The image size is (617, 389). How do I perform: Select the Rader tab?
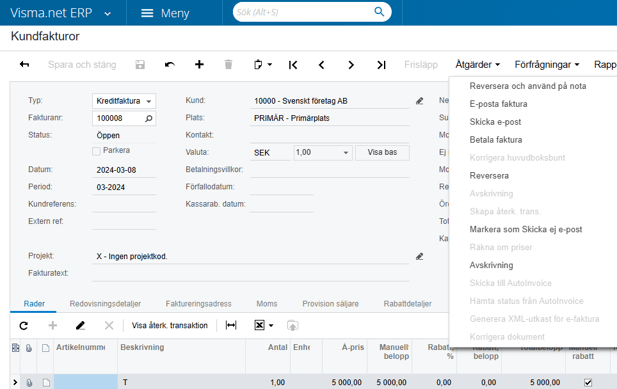click(x=34, y=304)
